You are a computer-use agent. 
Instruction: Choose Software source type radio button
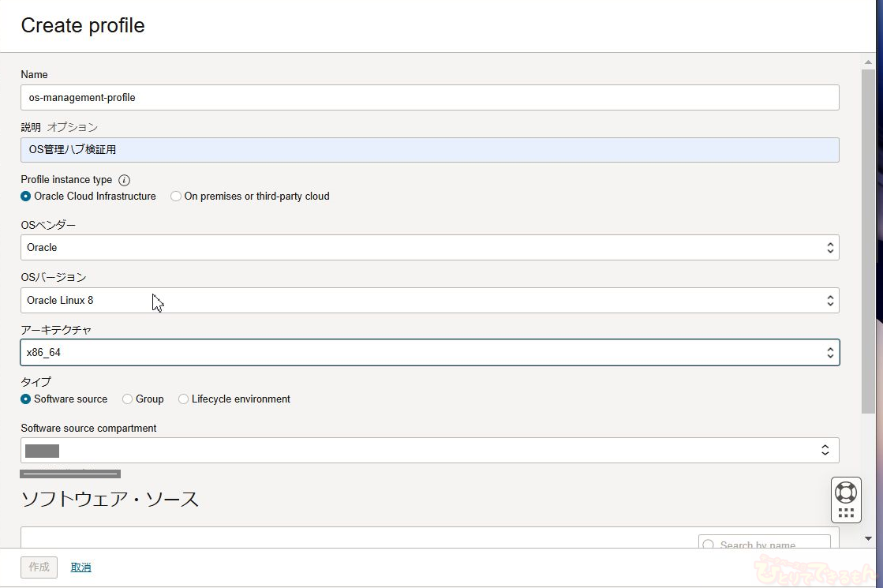(x=26, y=399)
